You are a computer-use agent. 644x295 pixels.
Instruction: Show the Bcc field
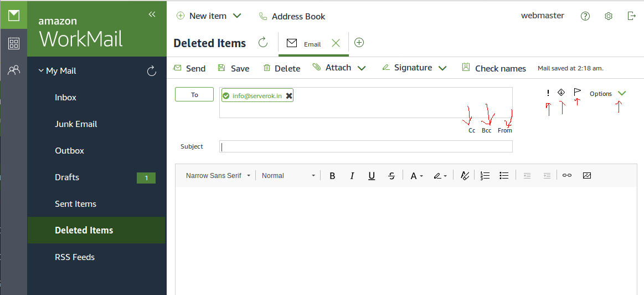click(x=486, y=130)
